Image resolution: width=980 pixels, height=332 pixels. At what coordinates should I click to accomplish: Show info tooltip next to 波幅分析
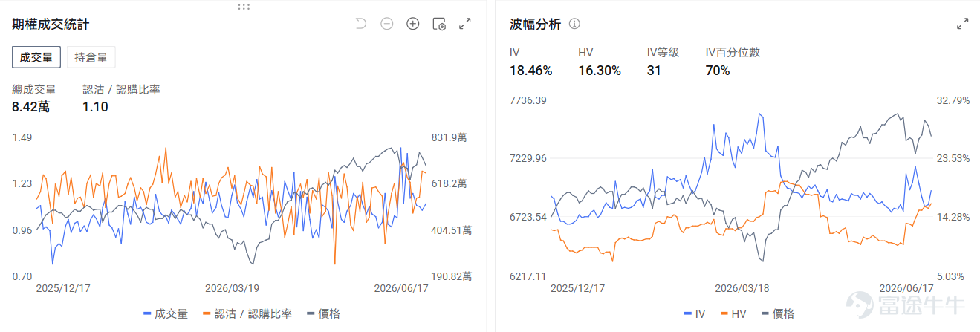coord(574,24)
